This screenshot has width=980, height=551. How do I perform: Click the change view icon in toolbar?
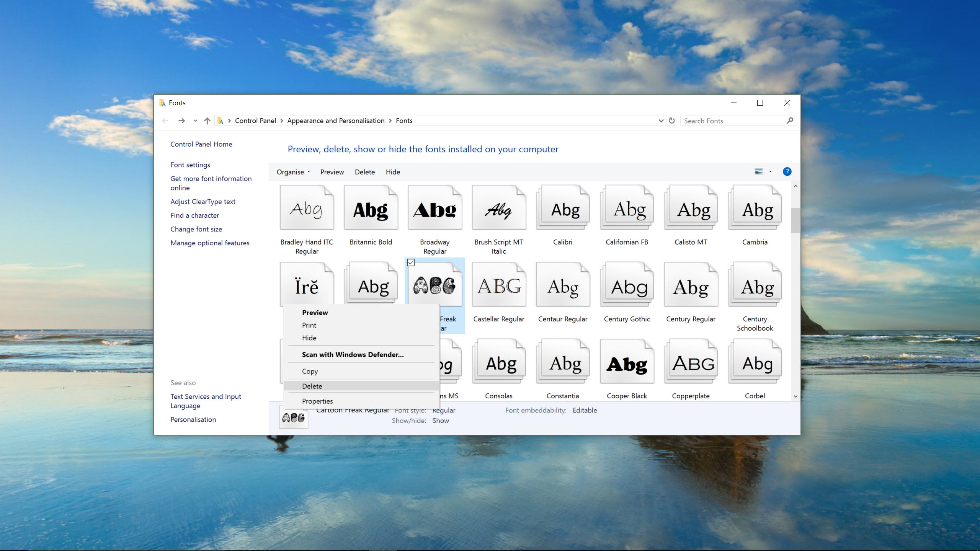coord(759,172)
